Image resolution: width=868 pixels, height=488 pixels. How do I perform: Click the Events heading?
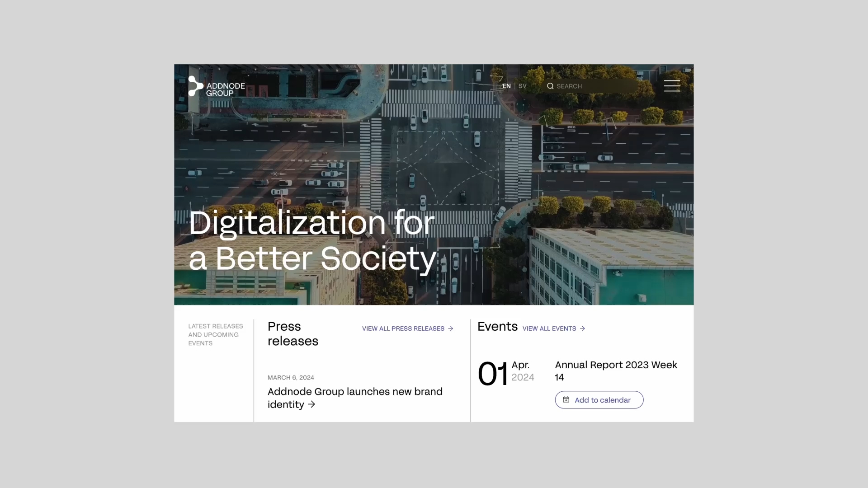497,326
